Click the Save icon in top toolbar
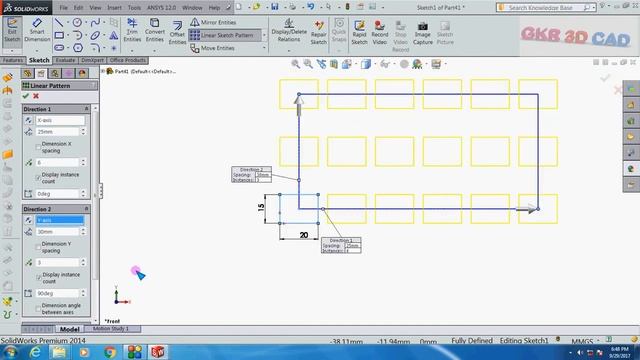Screen dimensions: 640x360 (275, 7)
